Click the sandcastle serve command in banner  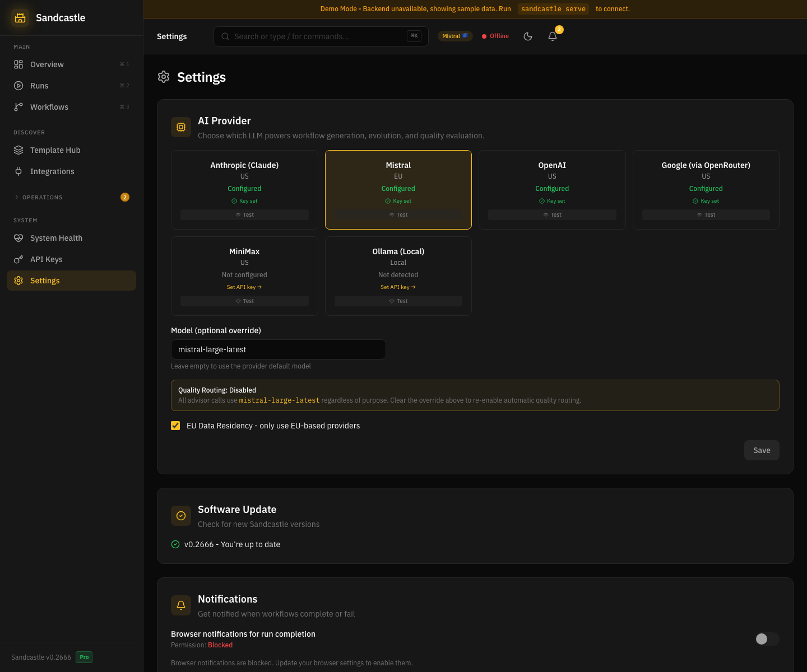[x=553, y=9]
